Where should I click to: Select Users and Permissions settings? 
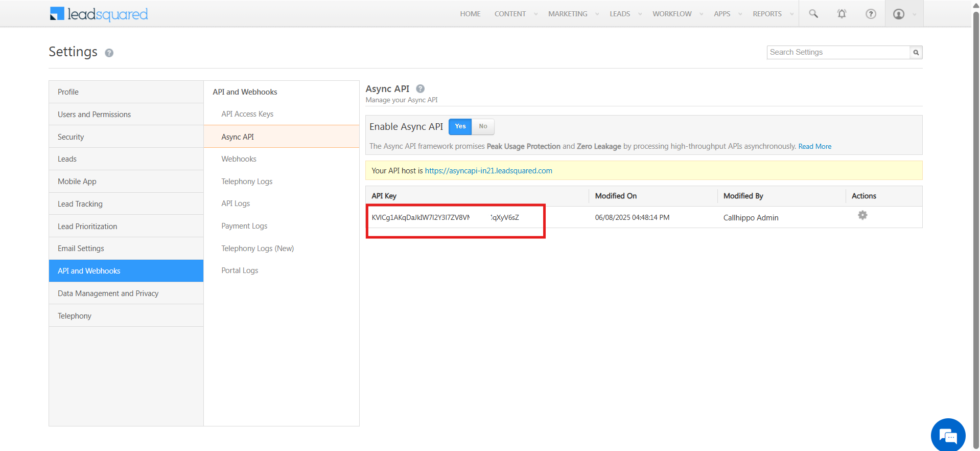(126, 115)
